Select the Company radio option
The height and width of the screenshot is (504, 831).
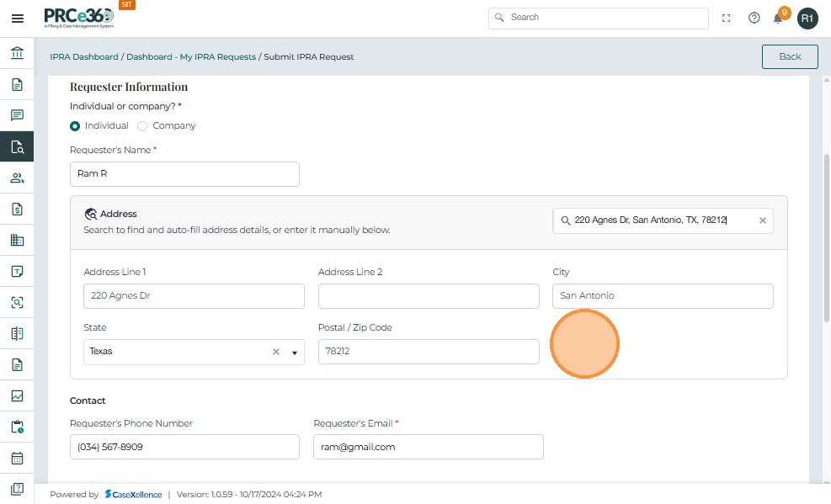tap(142, 126)
